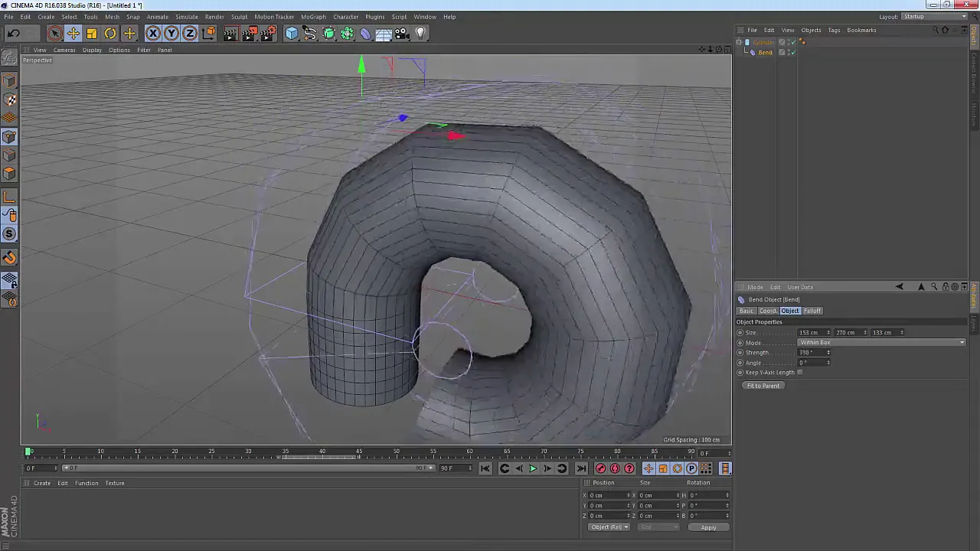Toggle Cylinder object enable checkmark

point(792,42)
